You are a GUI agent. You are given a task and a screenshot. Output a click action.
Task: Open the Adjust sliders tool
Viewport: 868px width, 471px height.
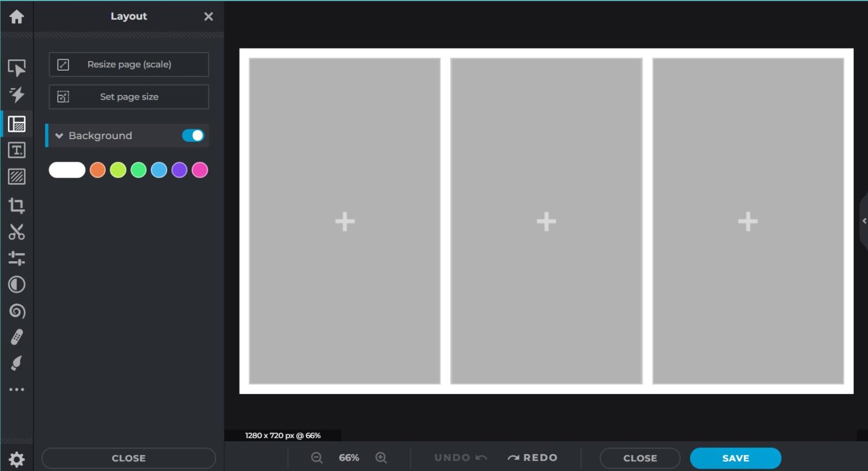pyautogui.click(x=16, y=258)
